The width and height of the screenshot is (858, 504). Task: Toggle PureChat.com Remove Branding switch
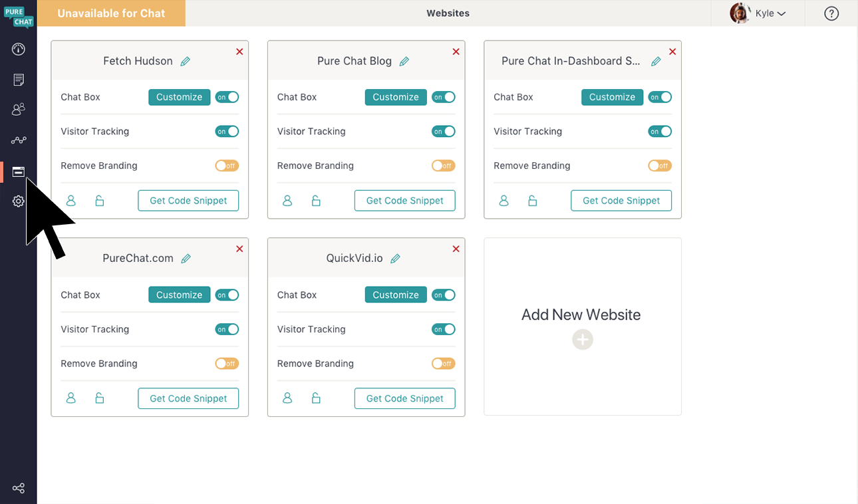[227, 364]
